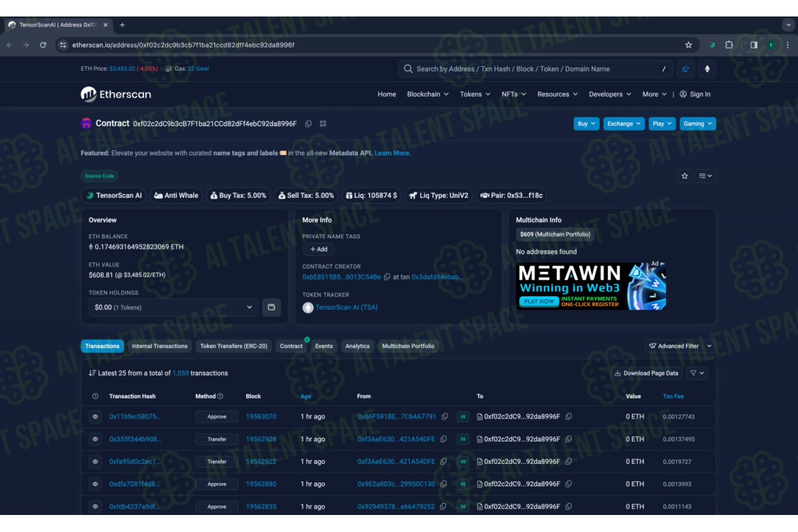View site information next to the URL

click(63, 45)
